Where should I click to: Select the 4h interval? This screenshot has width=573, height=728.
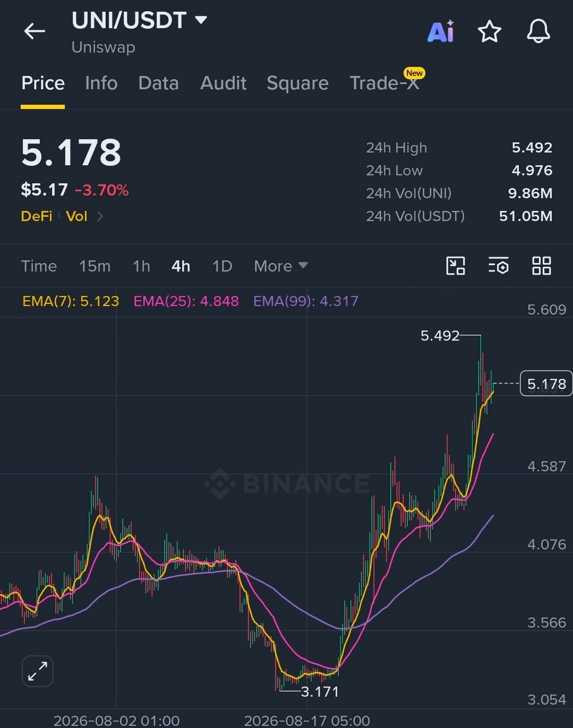181,266
